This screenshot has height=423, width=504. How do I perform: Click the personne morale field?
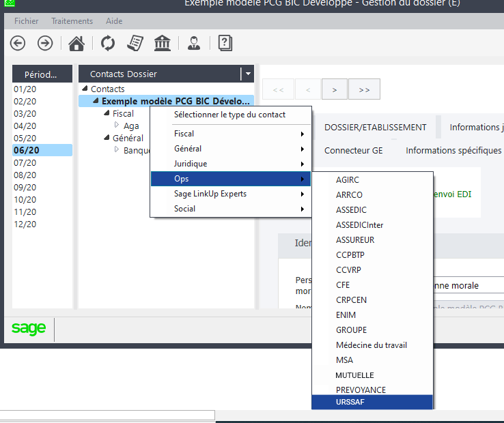[x=468, y=285]
